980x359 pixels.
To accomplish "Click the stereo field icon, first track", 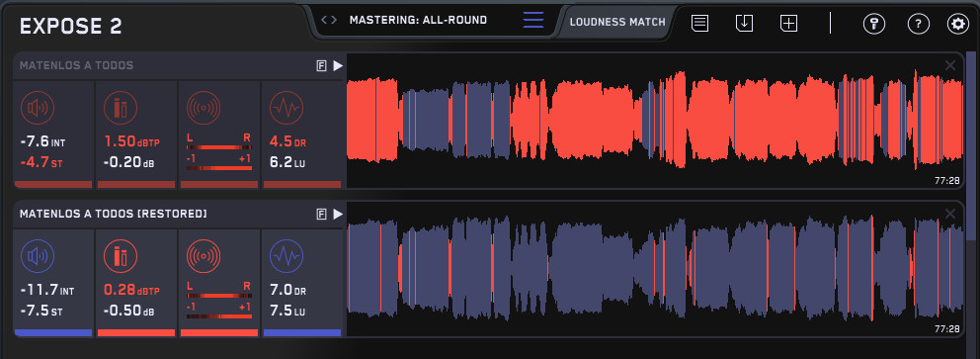I will [x=204, y=108].
